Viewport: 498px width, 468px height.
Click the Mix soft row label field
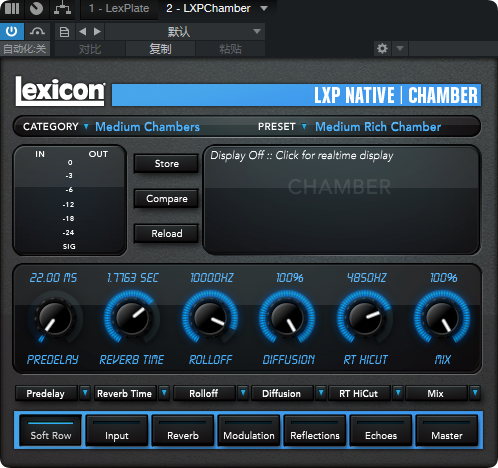click(x=436, y=393)
